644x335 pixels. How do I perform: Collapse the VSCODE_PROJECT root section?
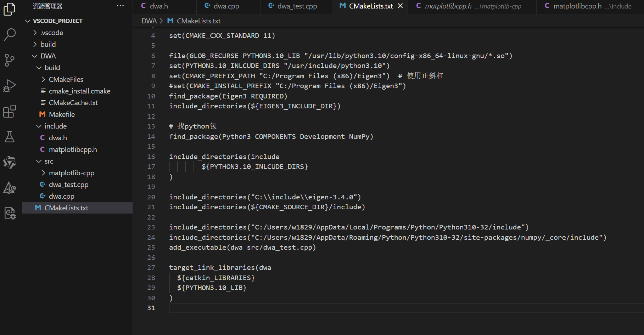[78, 21]
